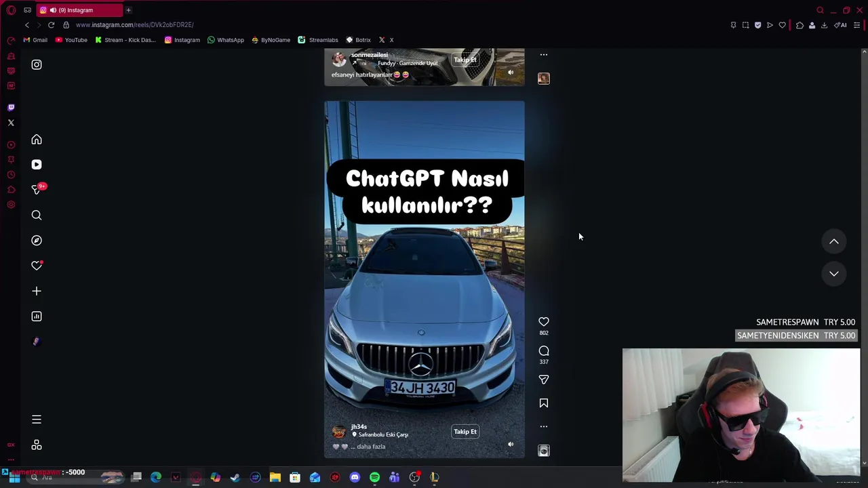Open the audio thumbnail of the jh34s reel
Image resolution: width=868 pixels, height=488 pixels.
pos(544,450)
